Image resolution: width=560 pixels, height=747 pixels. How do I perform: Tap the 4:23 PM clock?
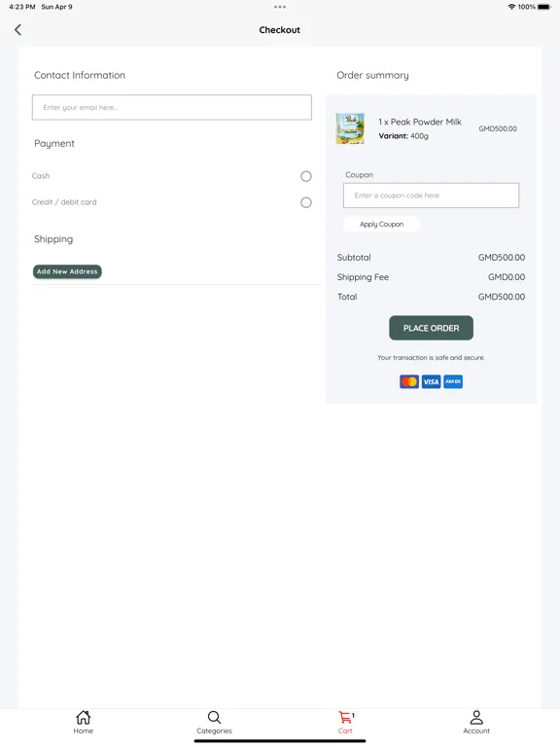(x=22, y=7)
